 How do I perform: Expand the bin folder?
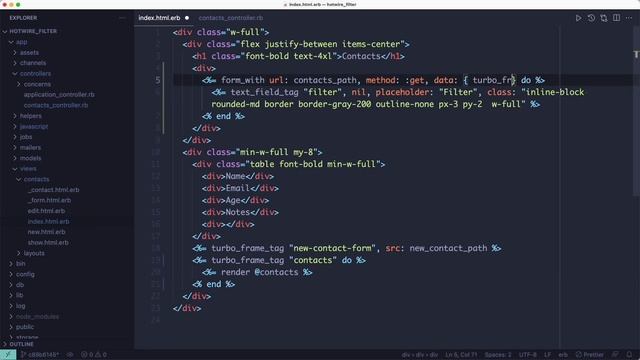[20, 264]
